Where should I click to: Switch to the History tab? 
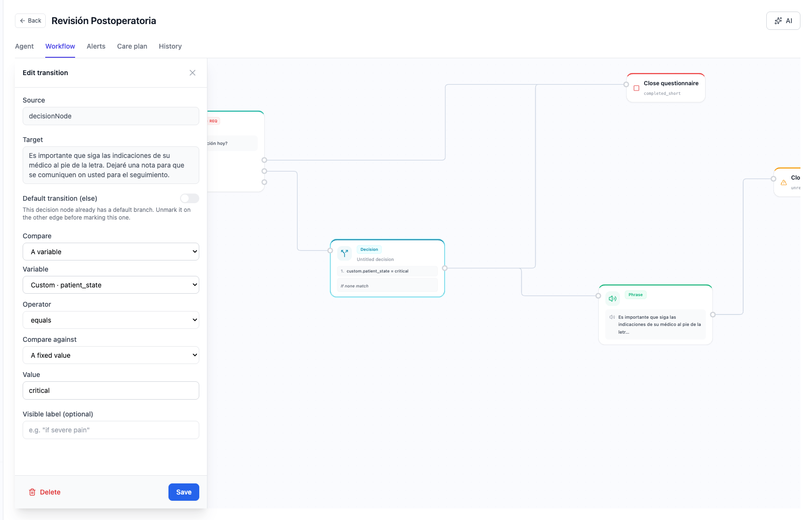(170, 46)
